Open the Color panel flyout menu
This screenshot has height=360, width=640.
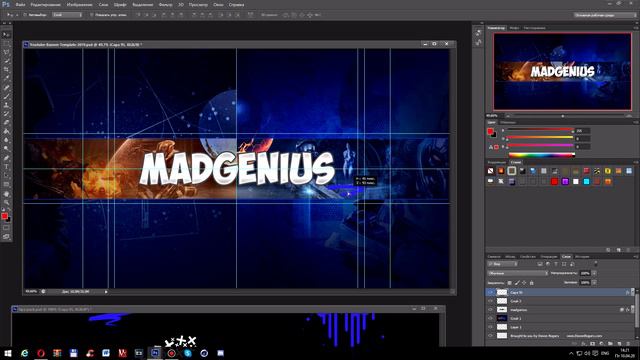pyautogui.click(x=636, y=122)
